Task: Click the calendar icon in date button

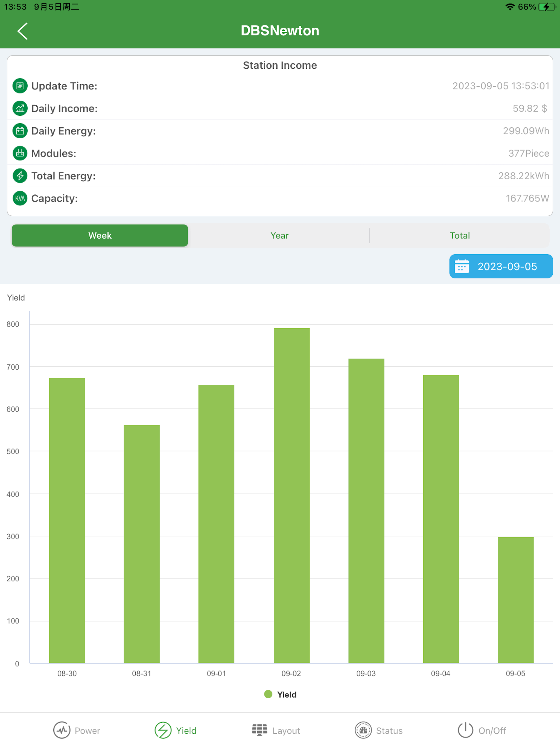Action: [x=461, y=266]
